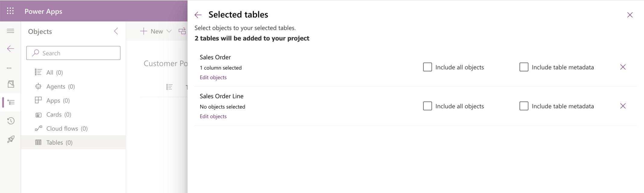Open the Publish rocket icon

click(x=11, y=139)
